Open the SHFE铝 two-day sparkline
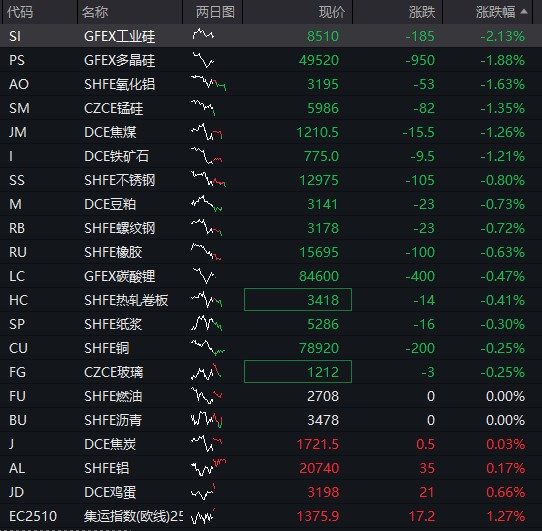This screenshot has height=531, width=542. [x=208, y=467]
